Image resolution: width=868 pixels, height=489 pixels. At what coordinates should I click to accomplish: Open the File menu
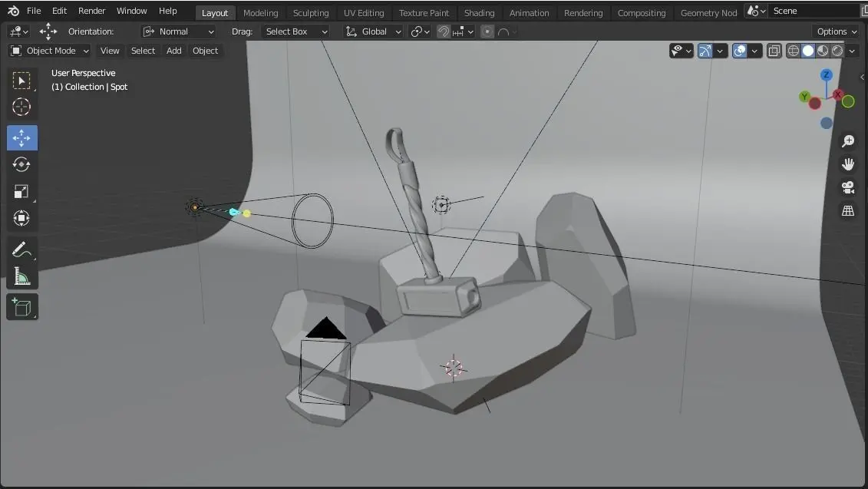[34, 11]
